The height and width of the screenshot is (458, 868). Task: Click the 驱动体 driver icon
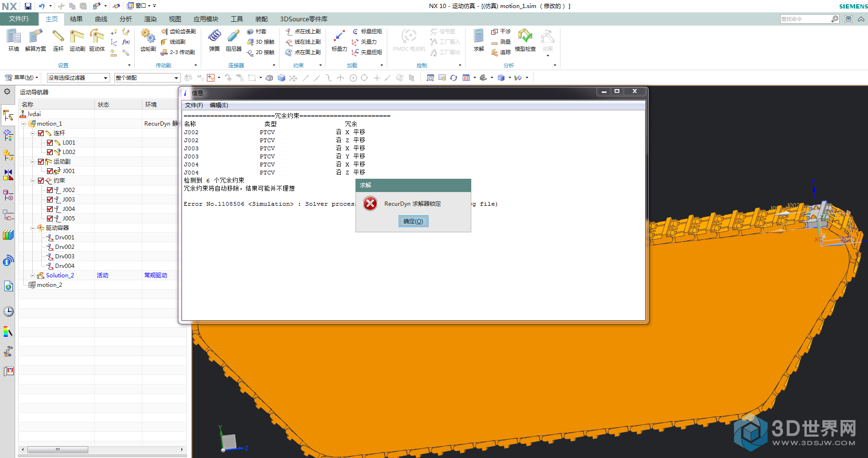click(x=97, y=40)
